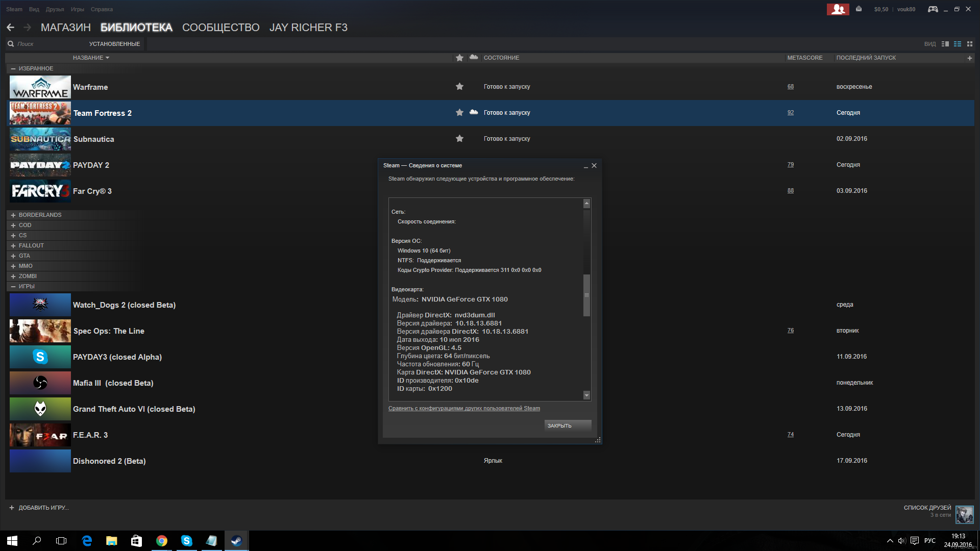This screenshot has height=551, width=980.
Task: Select the list view icon
Action: point(958,44)
